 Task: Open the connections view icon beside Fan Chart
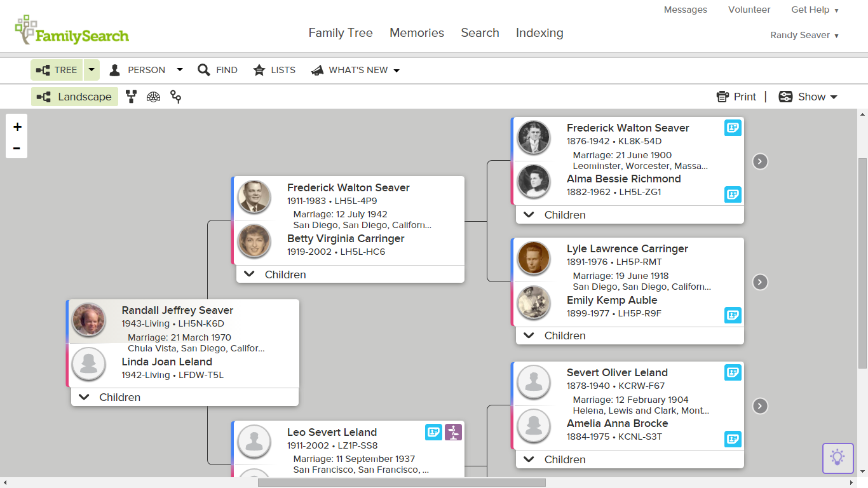tap(175, 97)
